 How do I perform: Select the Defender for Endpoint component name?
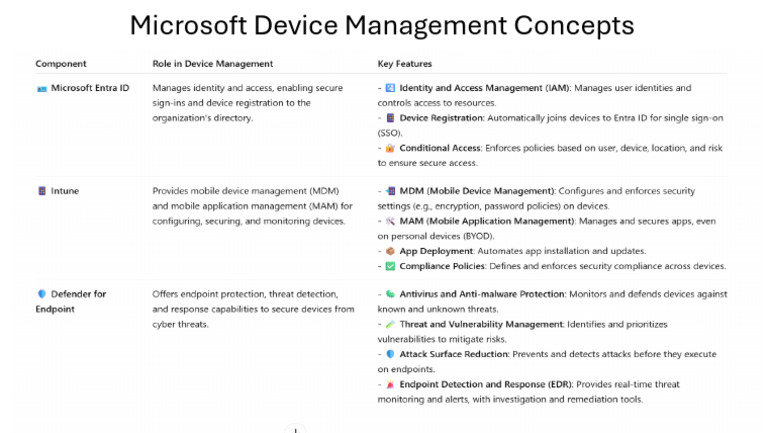click(71, 302)
